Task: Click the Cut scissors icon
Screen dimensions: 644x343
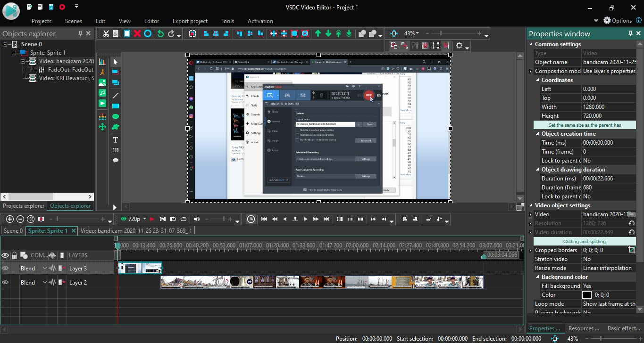Action: click(x=106, y=33)
